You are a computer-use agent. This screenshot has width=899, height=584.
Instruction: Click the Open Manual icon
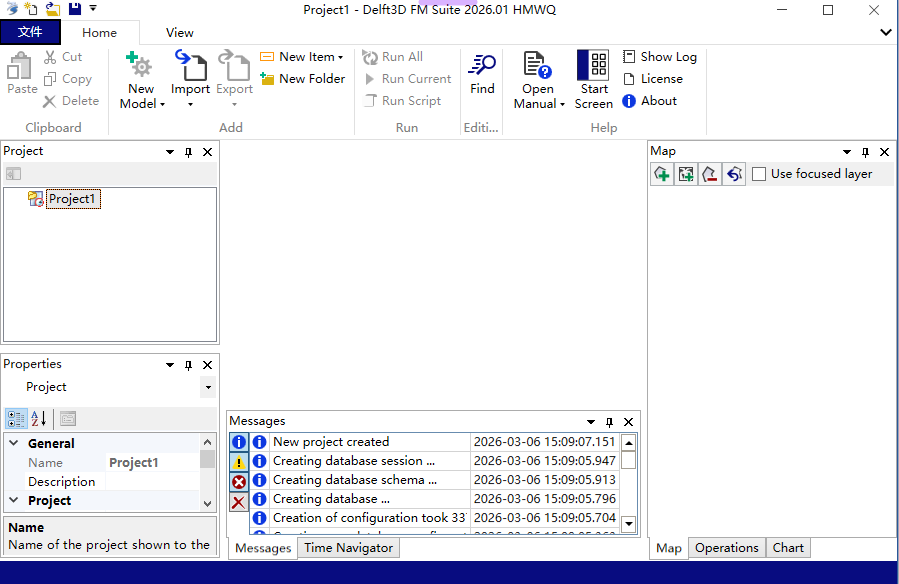point(538,66)
